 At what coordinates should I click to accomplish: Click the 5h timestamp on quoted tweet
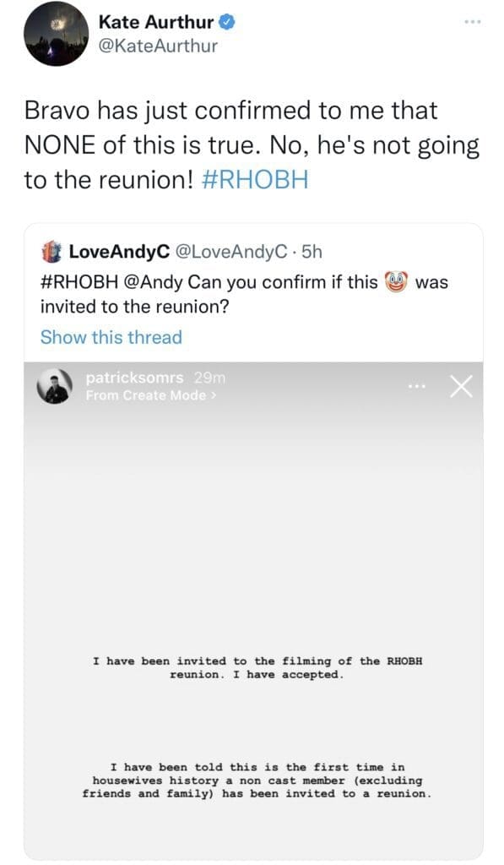312,252
